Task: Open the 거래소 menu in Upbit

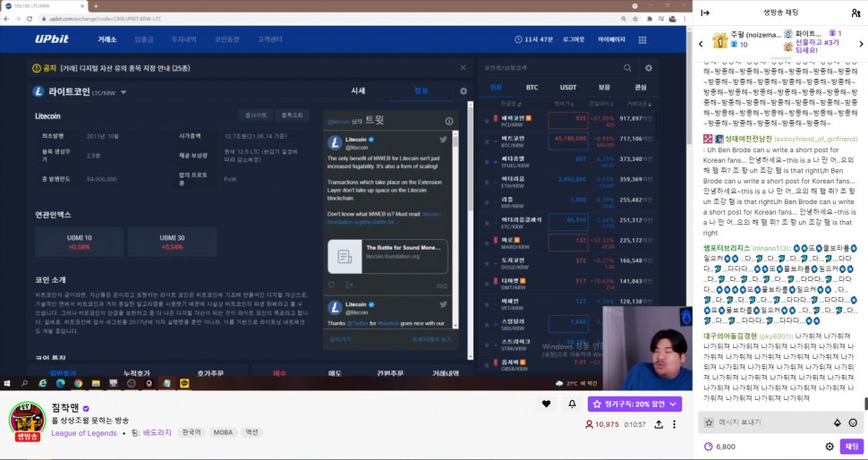Action: coord(107,39)
